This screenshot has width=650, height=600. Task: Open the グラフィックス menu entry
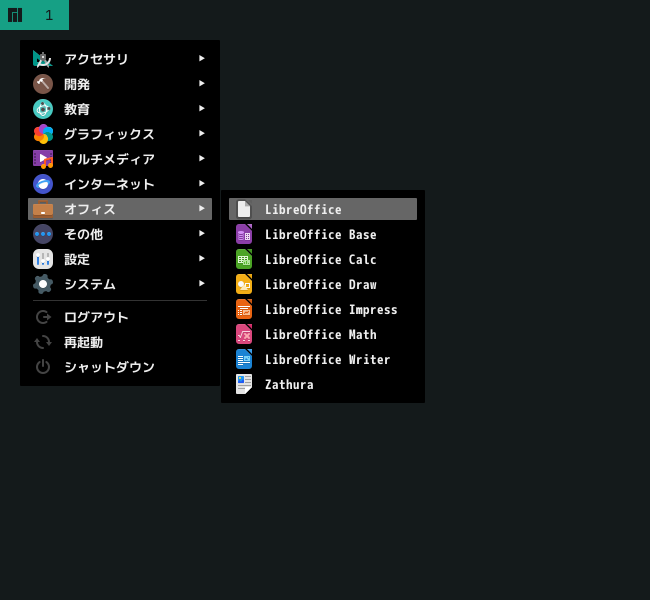[x=120, y=134]
